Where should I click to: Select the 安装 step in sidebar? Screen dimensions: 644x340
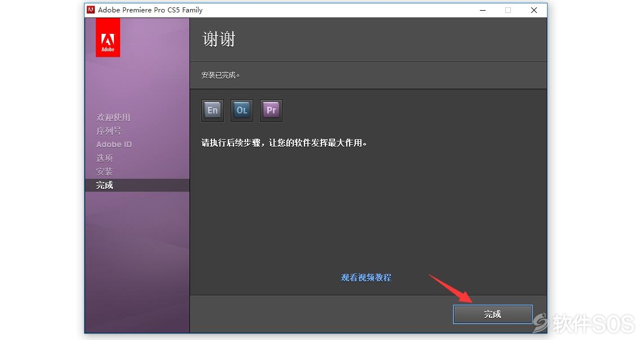pos(104,171)
